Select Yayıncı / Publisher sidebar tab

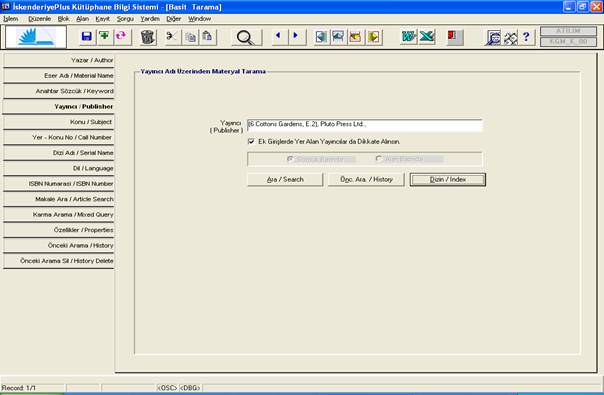click(x=59, y=107)
